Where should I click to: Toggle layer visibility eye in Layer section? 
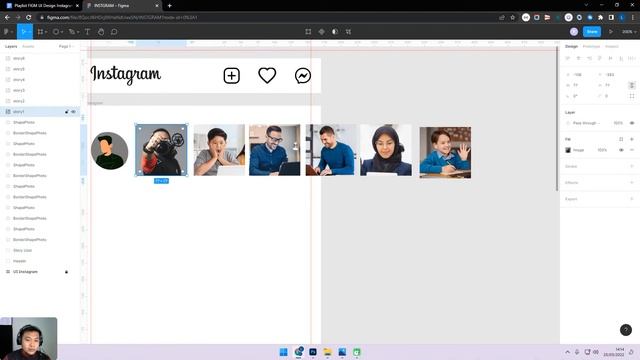click(632, 123)
